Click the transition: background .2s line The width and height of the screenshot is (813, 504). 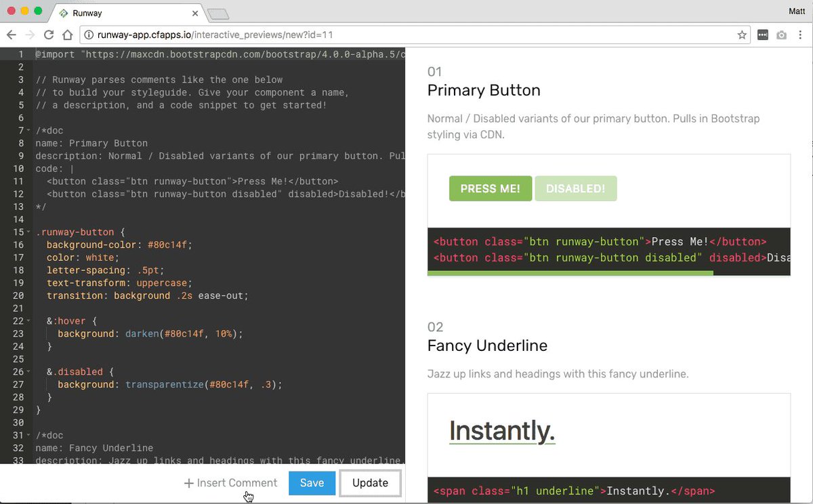coord(148,295)
